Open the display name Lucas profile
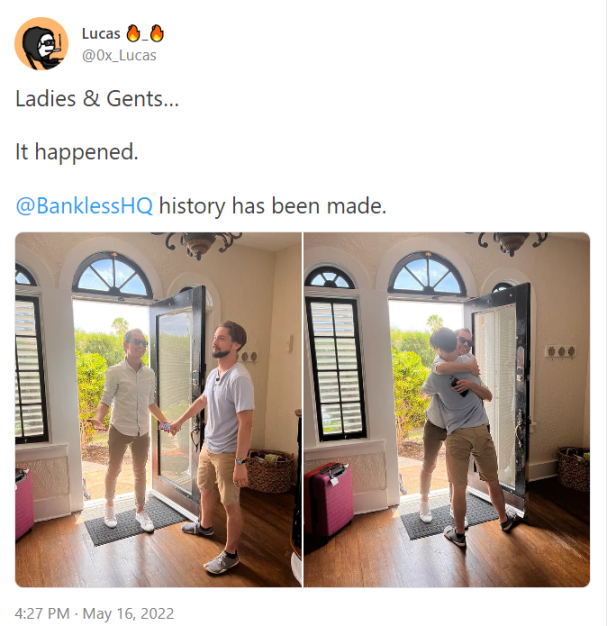Viewport: 607px width, 626px height. coord(101,34)
